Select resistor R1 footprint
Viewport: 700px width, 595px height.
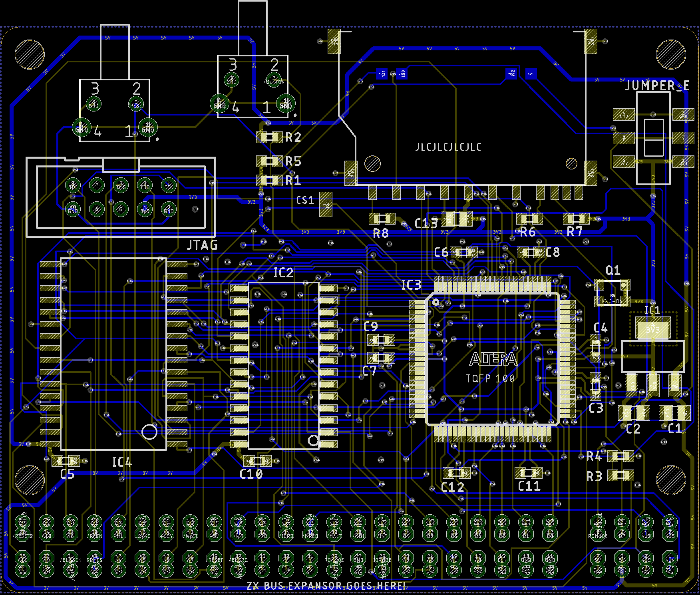[269, 181]
